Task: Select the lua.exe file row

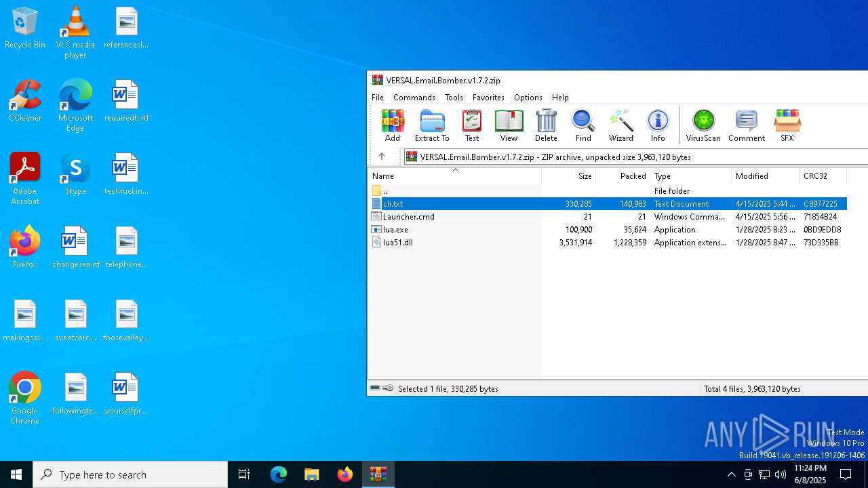Action: (x=608, y=230)
